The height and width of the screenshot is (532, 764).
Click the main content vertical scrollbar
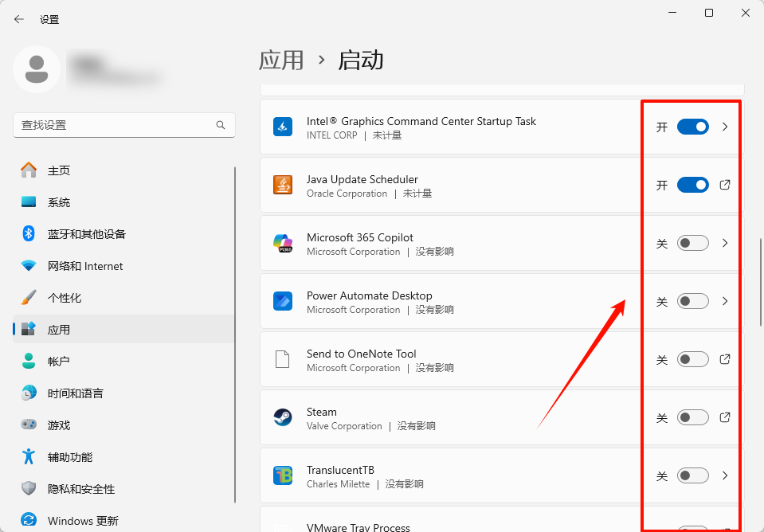(760, 282)
